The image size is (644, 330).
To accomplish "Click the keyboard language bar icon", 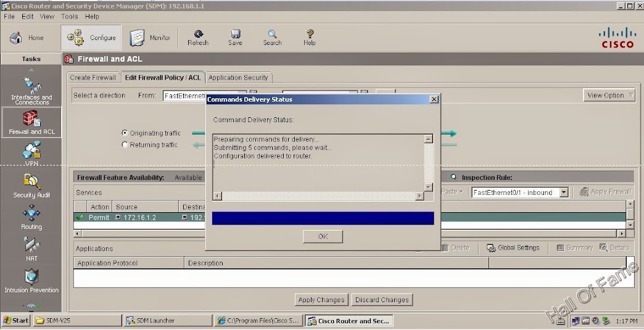I will click(x=561, y=321).
